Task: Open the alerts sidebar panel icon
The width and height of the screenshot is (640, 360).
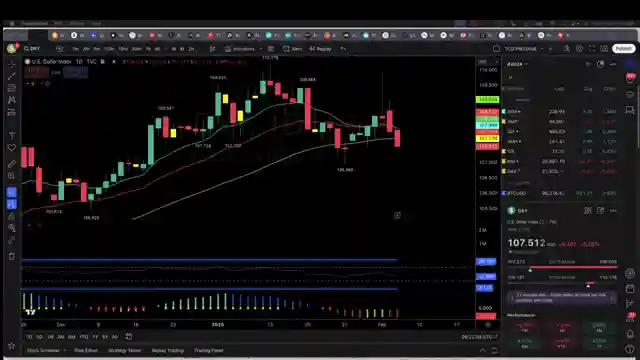Action: coord(630,78)
